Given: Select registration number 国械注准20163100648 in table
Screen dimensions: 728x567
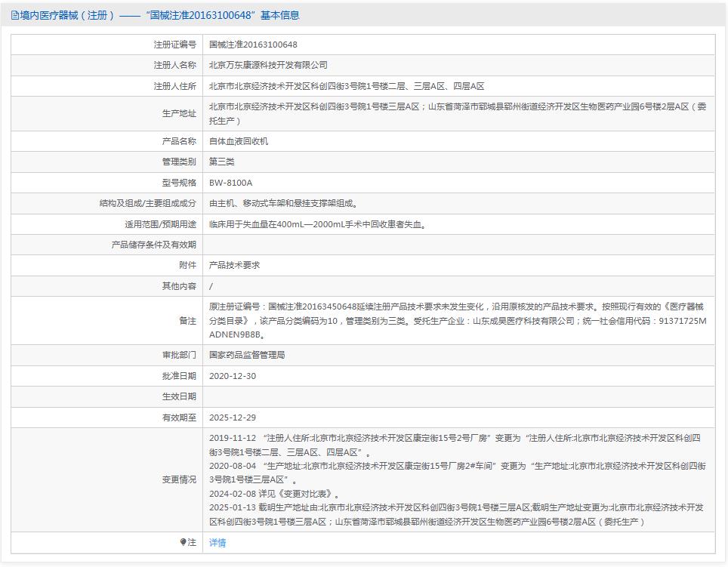Looking at the screenshot, I should pyautogui.click(x=253, y=45).
